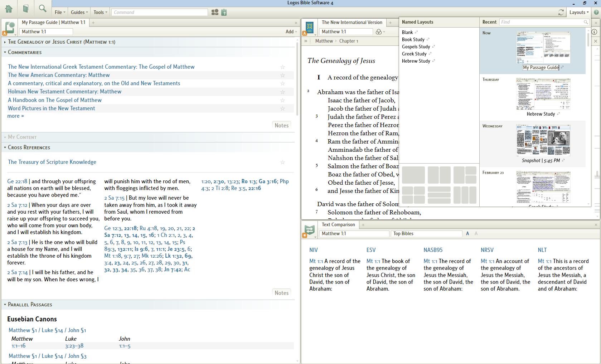Open the Tools menu

[100, 12]
